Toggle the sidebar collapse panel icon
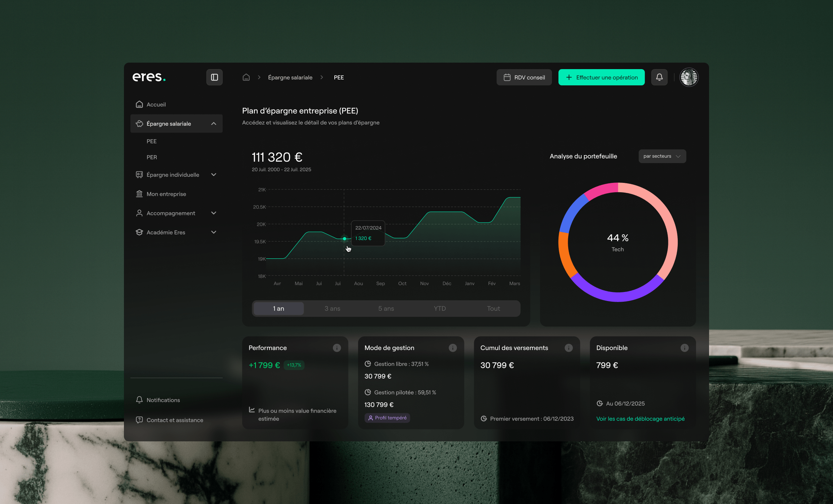The height and width of the screenshot is (504, 833). tap(214, 77)
